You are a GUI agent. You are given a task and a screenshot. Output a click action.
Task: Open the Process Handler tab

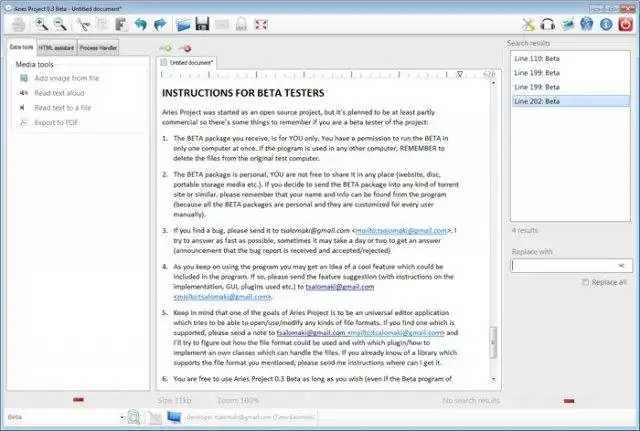98,48
